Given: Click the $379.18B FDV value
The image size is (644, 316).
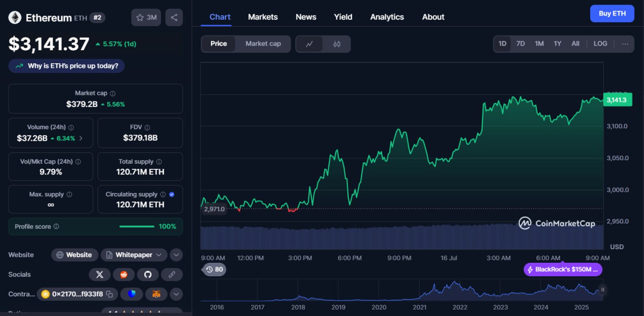Looking at the screenshot, I should [140, 138].
